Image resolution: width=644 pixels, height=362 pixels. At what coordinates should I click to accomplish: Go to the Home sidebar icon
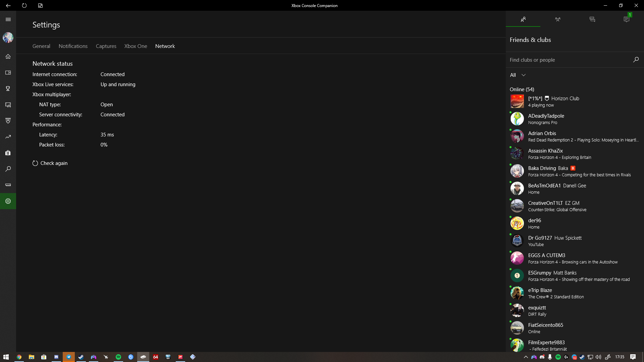[8, 56]
